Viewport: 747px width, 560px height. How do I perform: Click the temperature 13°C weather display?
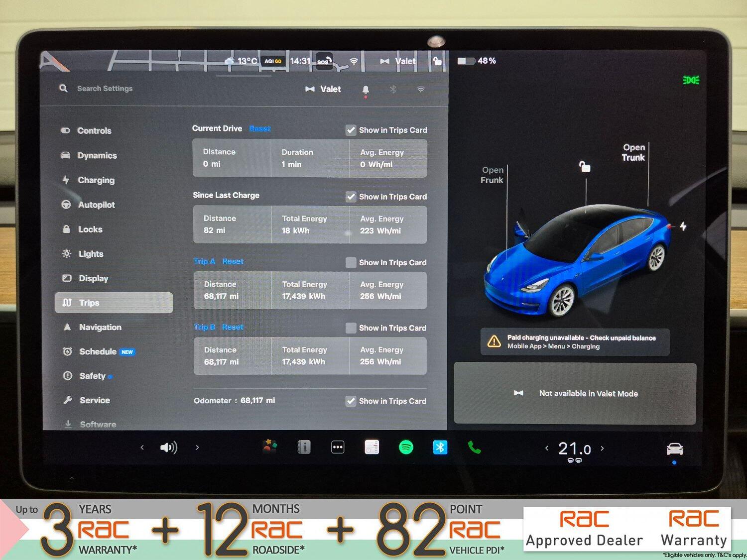(x=241, y=61)
